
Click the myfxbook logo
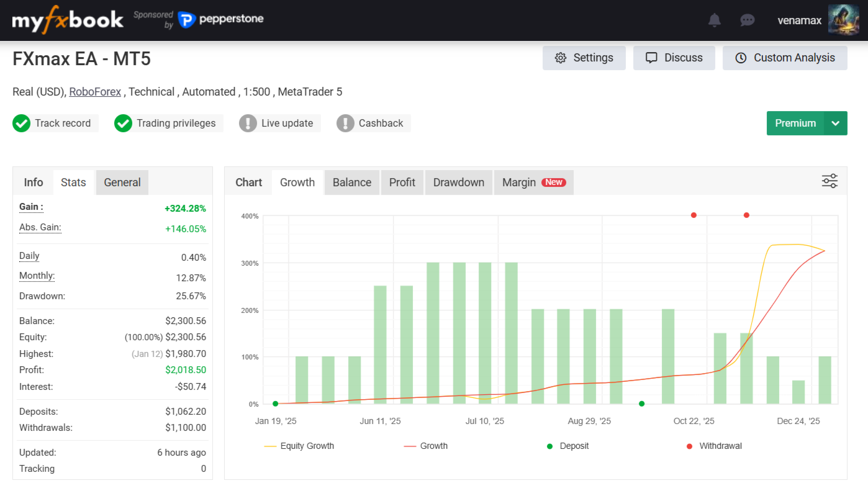pos(68,20)
